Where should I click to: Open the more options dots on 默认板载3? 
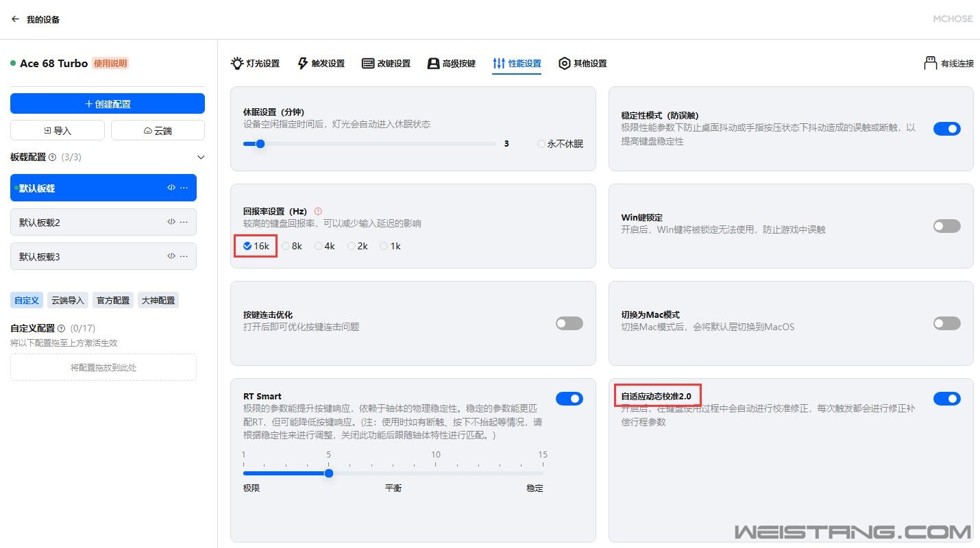pos(184,256)
